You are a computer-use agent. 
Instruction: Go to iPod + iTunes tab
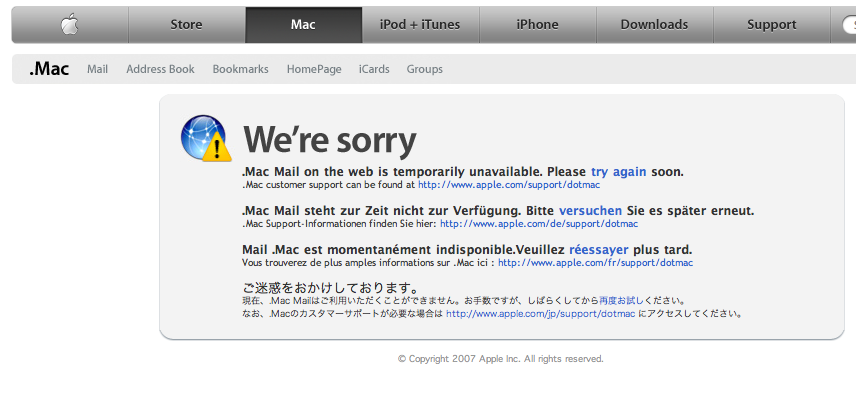tap(420, 25)
